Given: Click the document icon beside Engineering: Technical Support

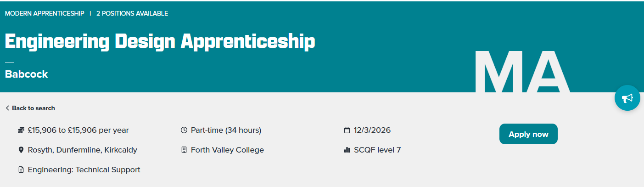Looking at the screenshot, I should click(x=21, y=170).
